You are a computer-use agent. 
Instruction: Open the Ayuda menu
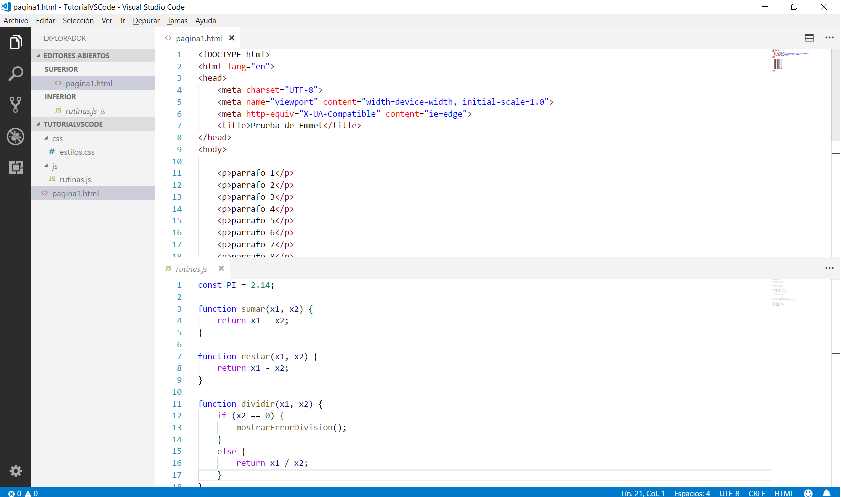pyautogui.click(x=206, y=20)
